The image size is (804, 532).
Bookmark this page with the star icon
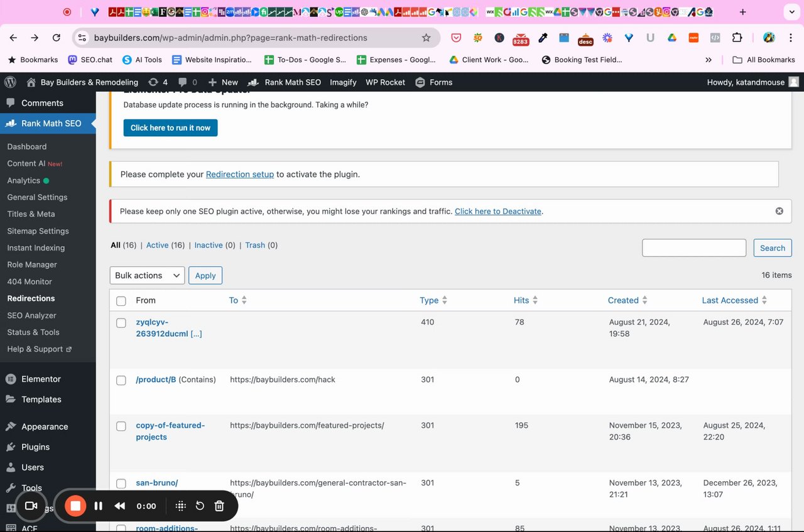[426, 38]
